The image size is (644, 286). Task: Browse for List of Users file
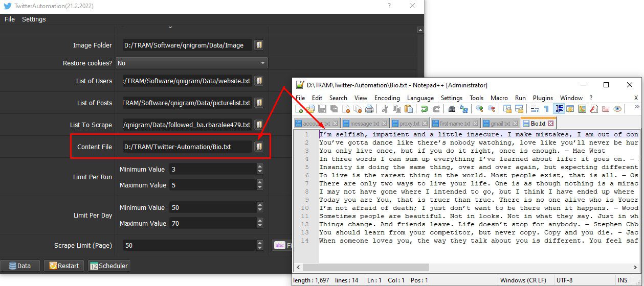pos(259,81)
